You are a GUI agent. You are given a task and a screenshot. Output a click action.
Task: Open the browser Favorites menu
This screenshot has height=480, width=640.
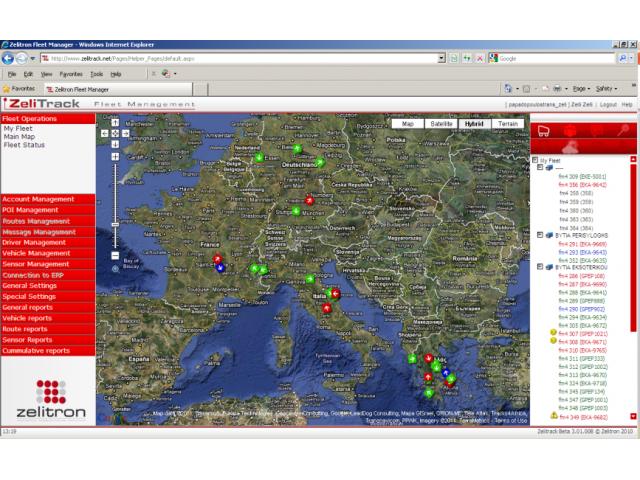coord(71,74)
